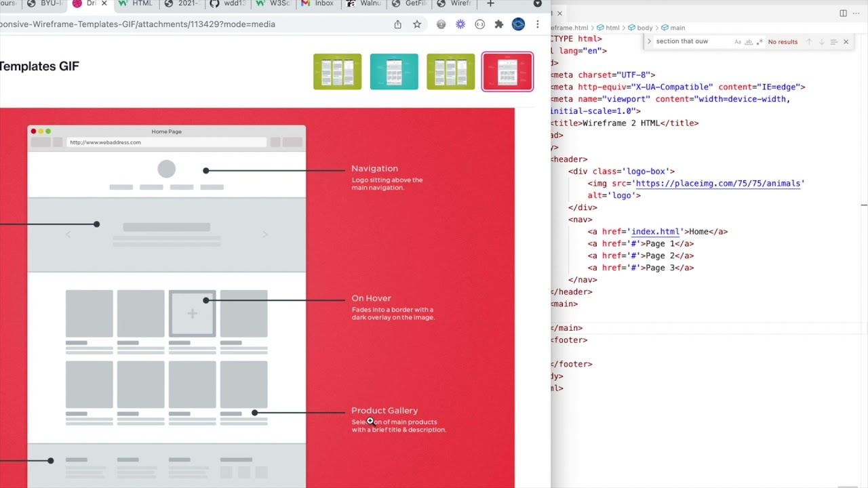Click the gray round extension icon

point(441,24)
